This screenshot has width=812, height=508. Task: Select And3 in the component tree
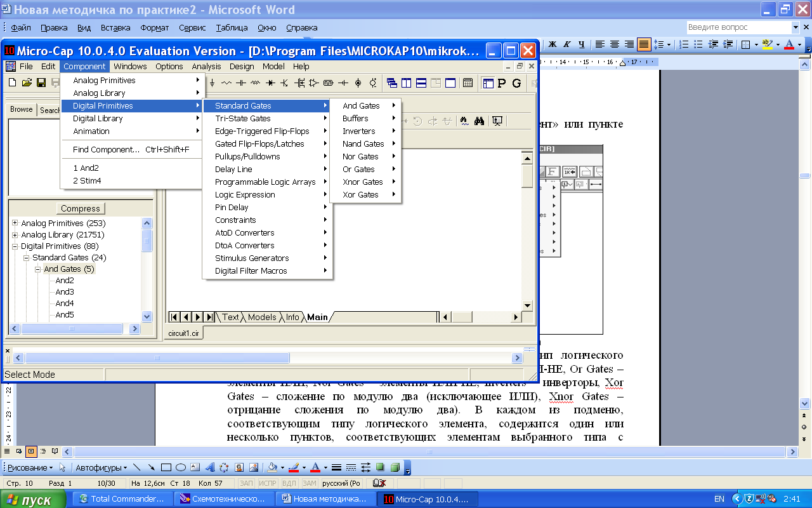pyautogui.click(x=65, y=291)
